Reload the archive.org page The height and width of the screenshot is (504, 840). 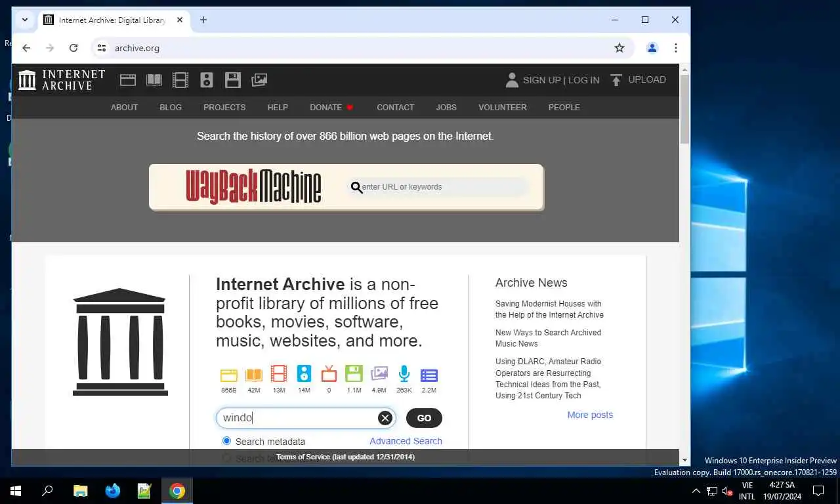(x=73, y=48)
